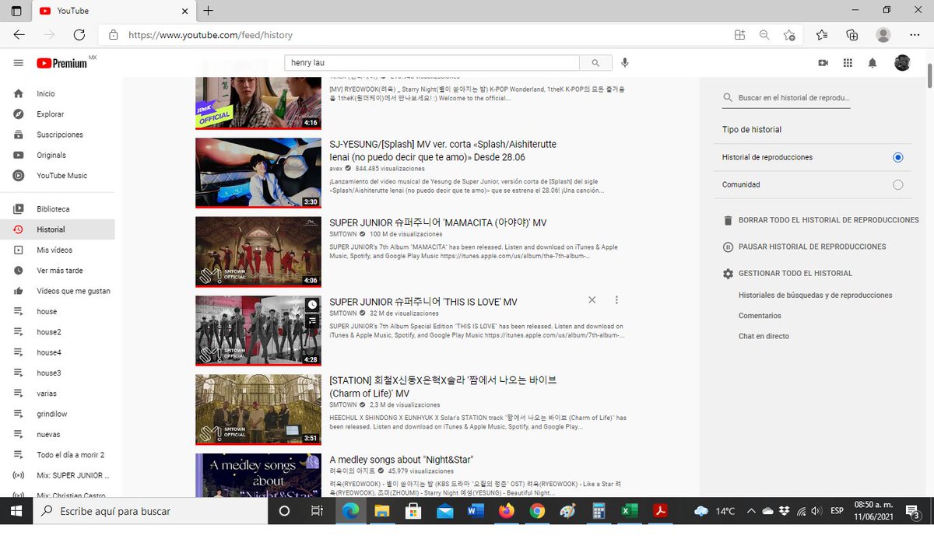Open YouTube Music in sidebar
The width and height of the screenshot is (934, 560).
[61, 176]
